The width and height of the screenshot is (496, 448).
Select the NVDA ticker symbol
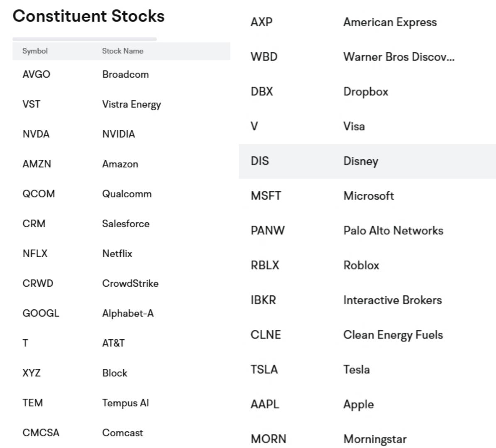click(36, 134)
